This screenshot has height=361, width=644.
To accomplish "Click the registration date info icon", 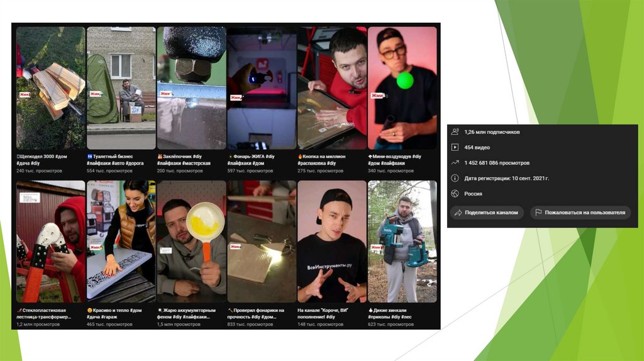I will tap(455, 178).
